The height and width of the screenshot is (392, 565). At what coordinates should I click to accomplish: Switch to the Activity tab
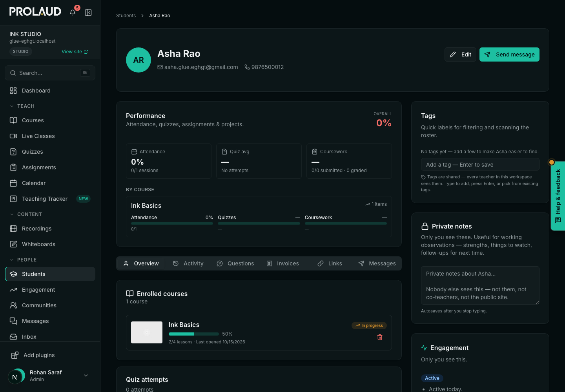(188, 263)
